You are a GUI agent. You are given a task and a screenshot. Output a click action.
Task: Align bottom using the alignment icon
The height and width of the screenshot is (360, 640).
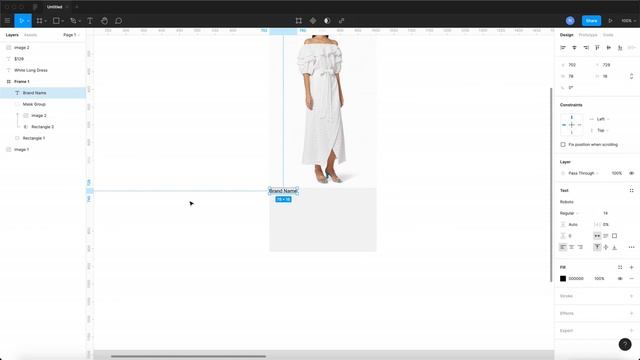coord(620,48)
